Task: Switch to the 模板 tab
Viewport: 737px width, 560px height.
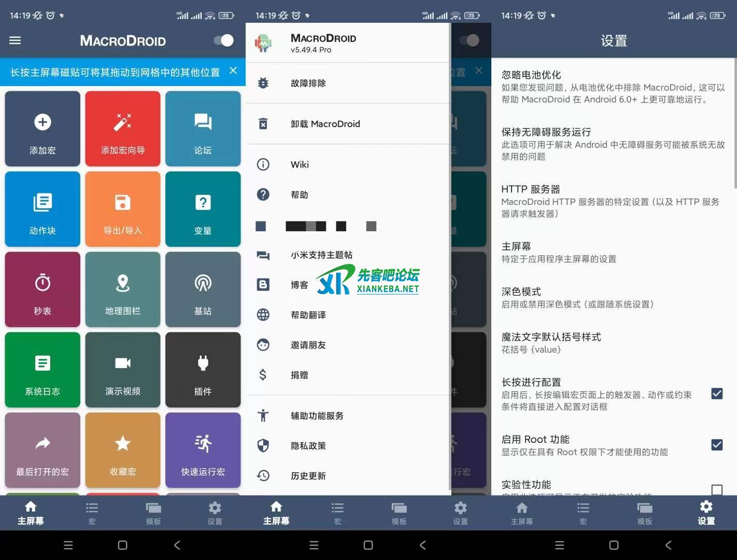Action: coord(153,513)
